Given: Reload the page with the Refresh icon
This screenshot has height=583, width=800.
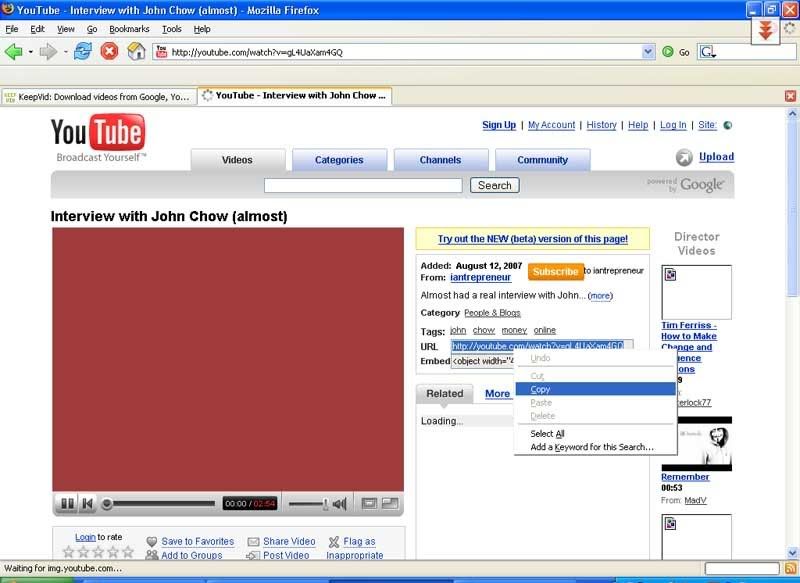Looking at the screenshot, I should (83, 52).
